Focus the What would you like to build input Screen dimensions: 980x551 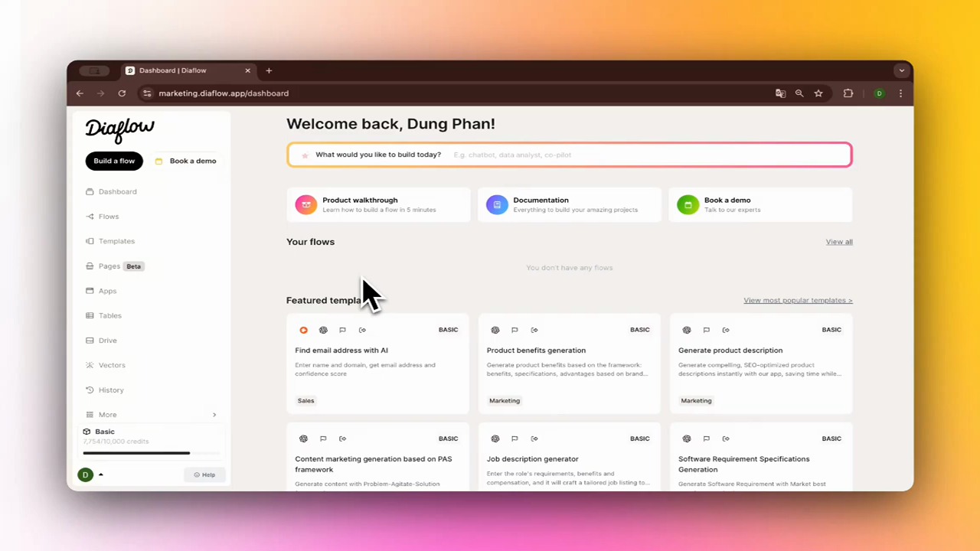tap(570, 155)
